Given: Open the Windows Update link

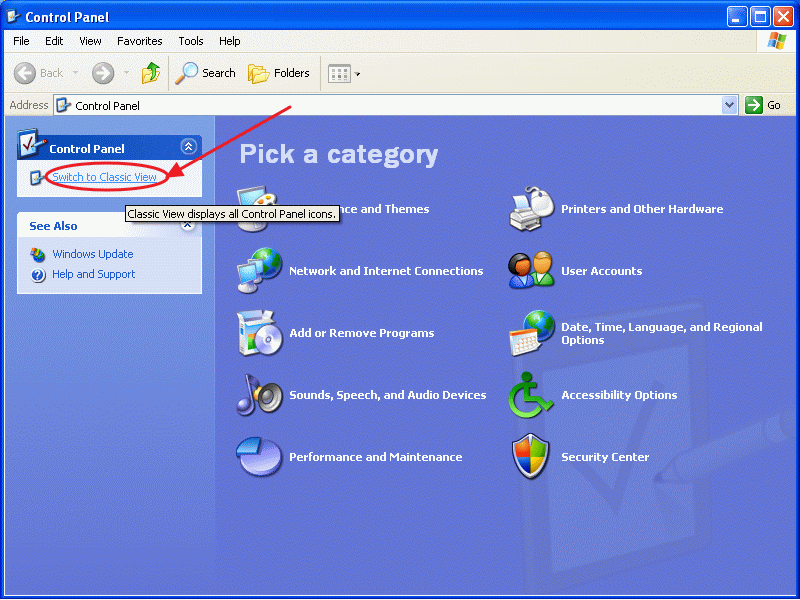Looking at the screenshot, I should (x=93, y=254).
